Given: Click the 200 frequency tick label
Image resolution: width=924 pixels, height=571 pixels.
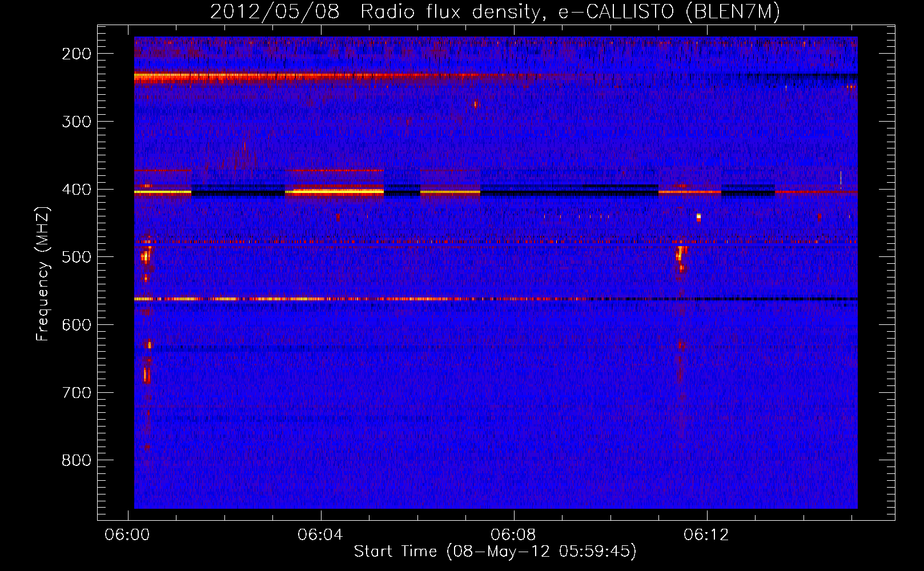Looking at the screenshot, I should coord(77,54).
